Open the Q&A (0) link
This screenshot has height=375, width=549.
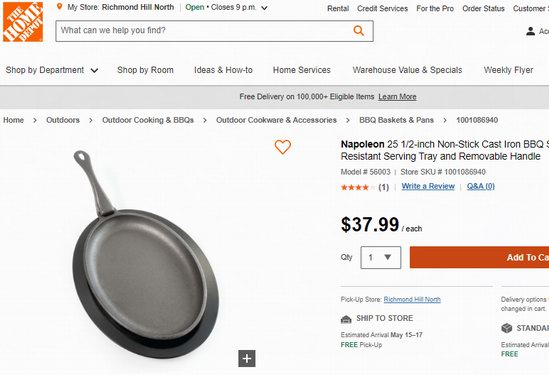481,186
